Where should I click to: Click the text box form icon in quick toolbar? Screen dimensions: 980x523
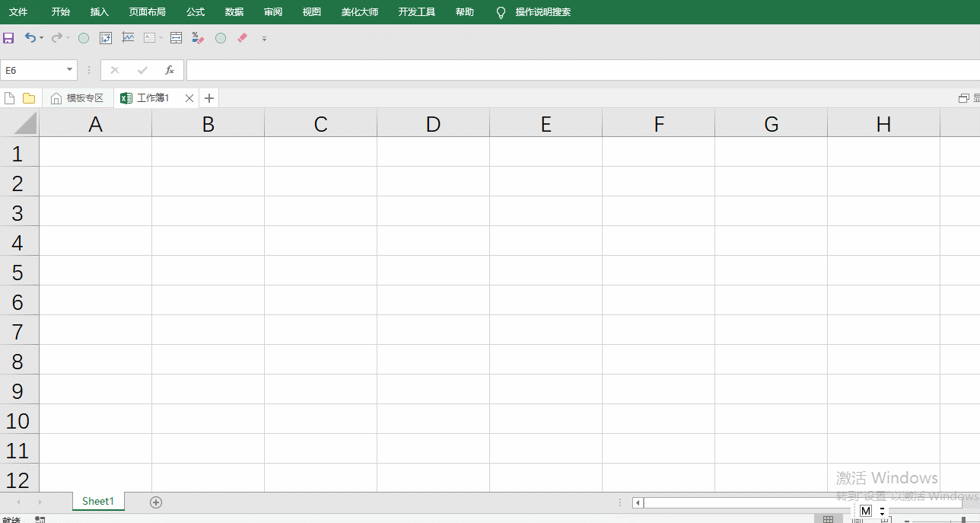coord(149,38)
